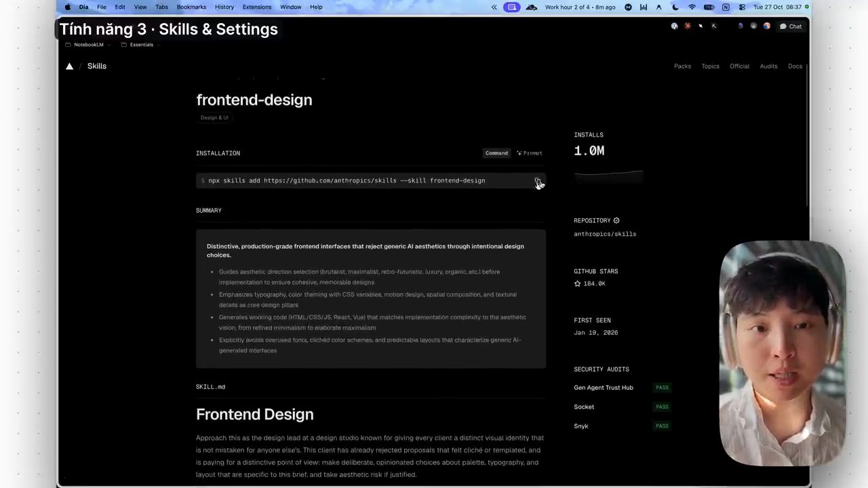Open the Docs link
Viewport: 868px width, 488px height.
point(795,66)
